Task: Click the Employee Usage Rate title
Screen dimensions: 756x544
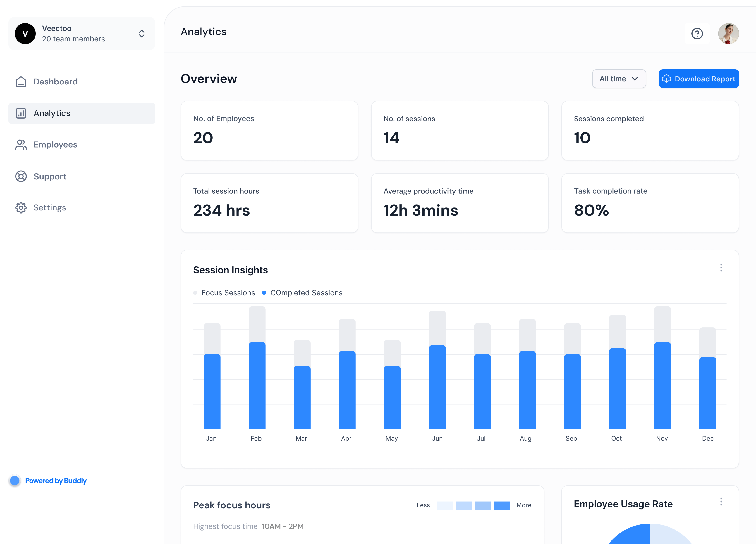Action: pos(623,504)
